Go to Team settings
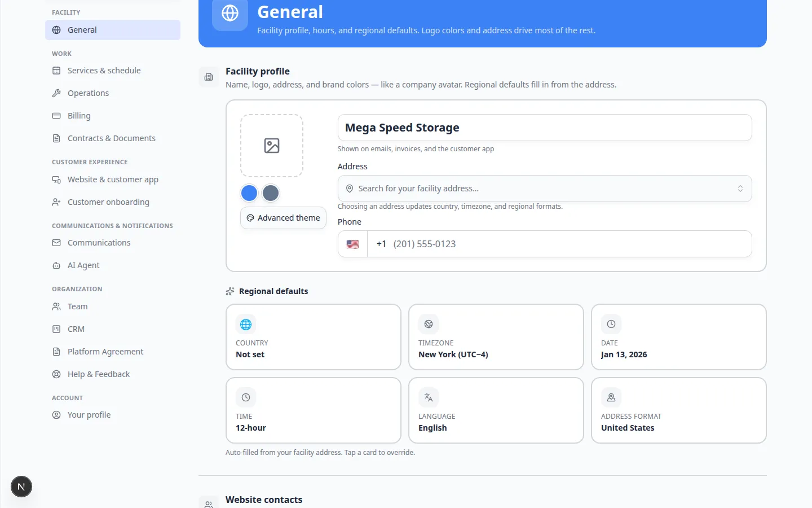Viewport: 812px width, 508px height. coord(113,306)
